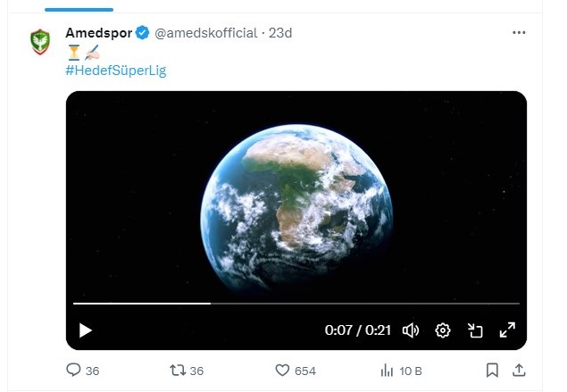
Task: Bookmark this tweet
Action: [x=492, y=371]
